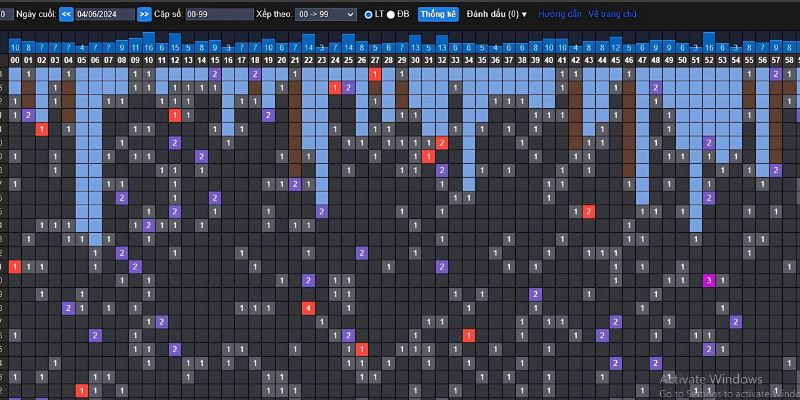The image size is (800, 400).
Task: Click the previous date double-arrow button
Action: pyautogui.click(x=66, y=14)
